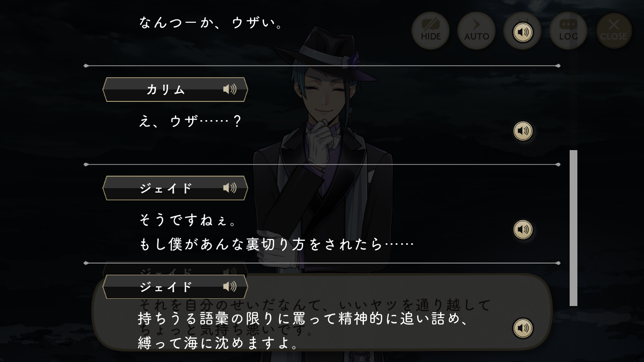Open the LOG button
This screenshot has height=362, width=644.
click(568, 31)
